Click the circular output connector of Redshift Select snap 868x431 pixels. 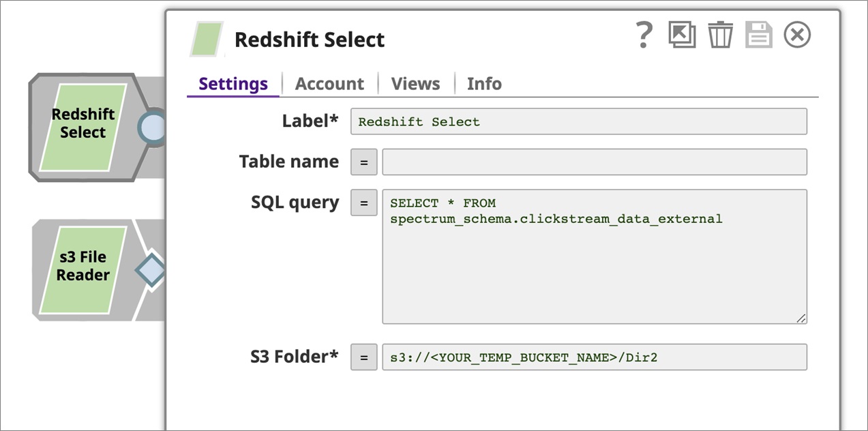click(153, 128)
